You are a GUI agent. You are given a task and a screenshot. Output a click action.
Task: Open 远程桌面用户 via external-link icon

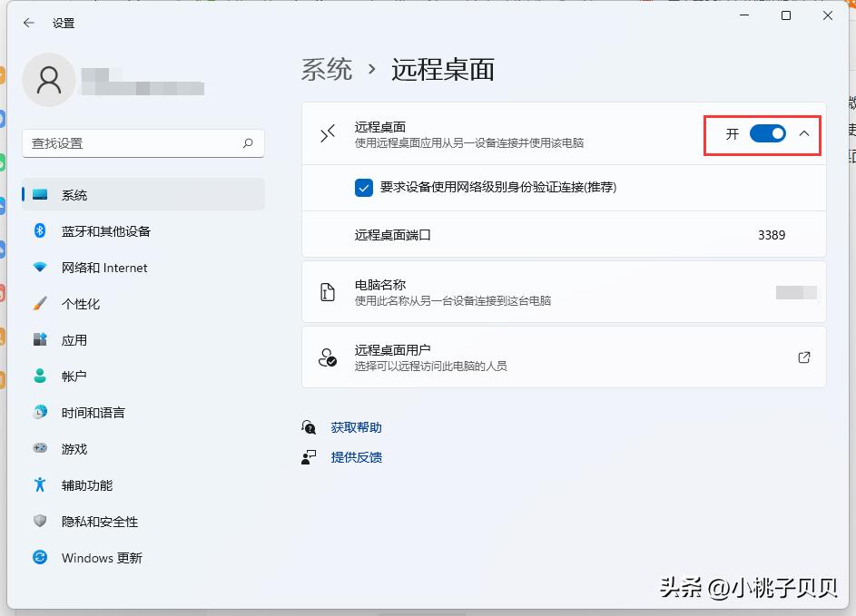click(x=803, y=357)
